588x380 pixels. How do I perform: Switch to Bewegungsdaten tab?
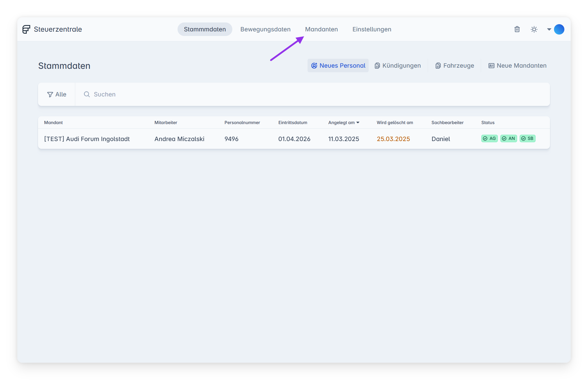265,29
